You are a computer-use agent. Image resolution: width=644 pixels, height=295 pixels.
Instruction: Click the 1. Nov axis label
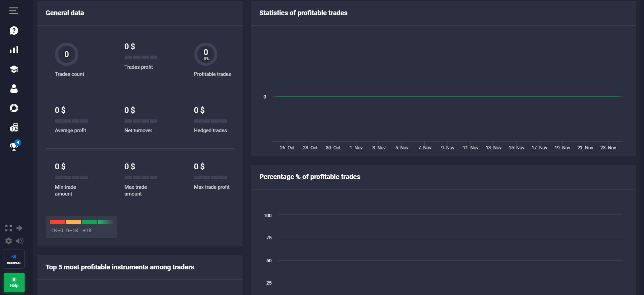pyautogui.click(x=356, y=148)
